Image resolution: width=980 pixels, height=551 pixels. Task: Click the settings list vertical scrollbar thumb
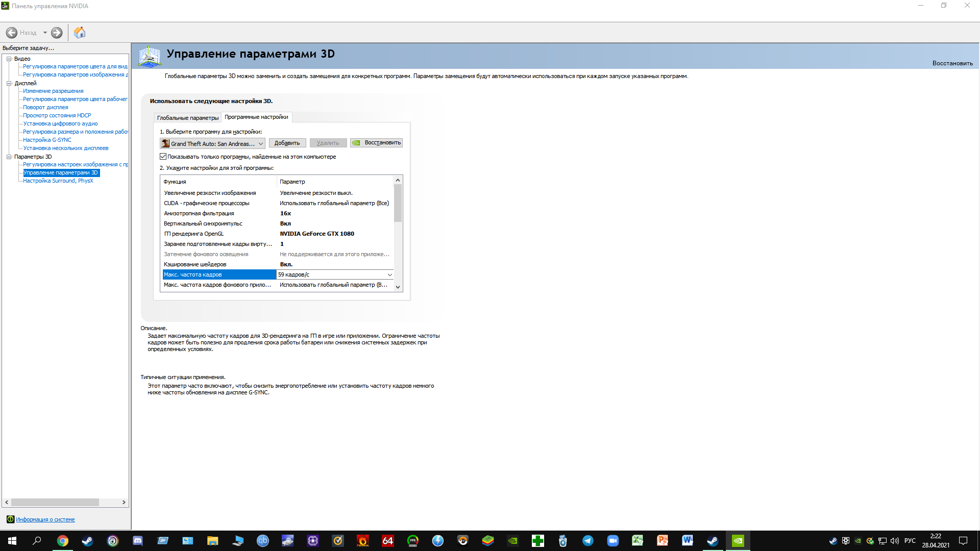pyautogui.click(x=398, y=203)
